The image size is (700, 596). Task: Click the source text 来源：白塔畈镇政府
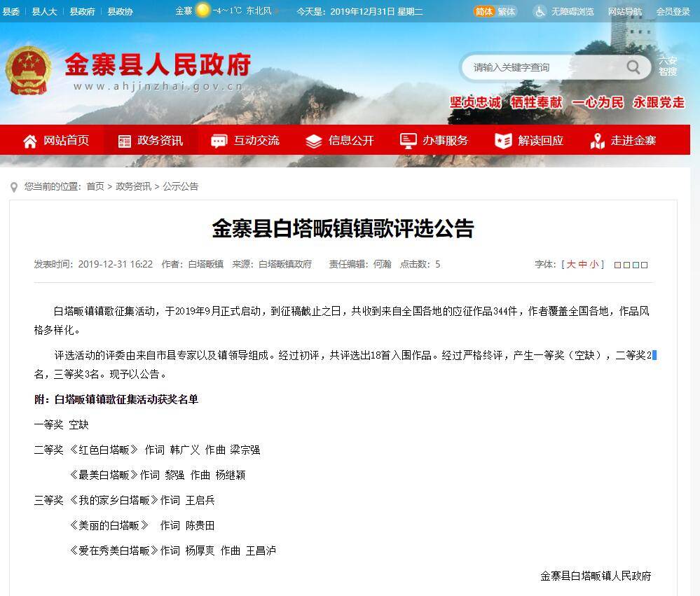272,264
